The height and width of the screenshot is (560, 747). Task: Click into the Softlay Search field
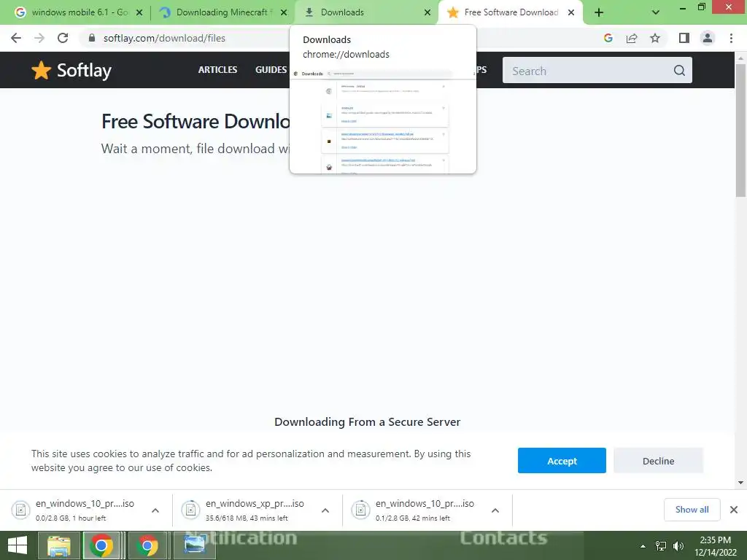tap(597, 71)
